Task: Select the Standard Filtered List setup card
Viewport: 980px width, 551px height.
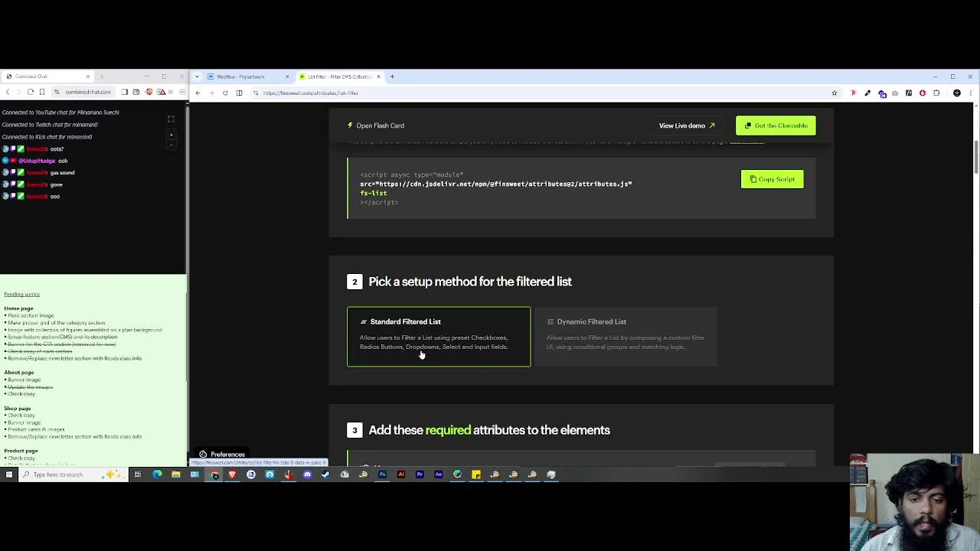Action: [x=439, y=337]
